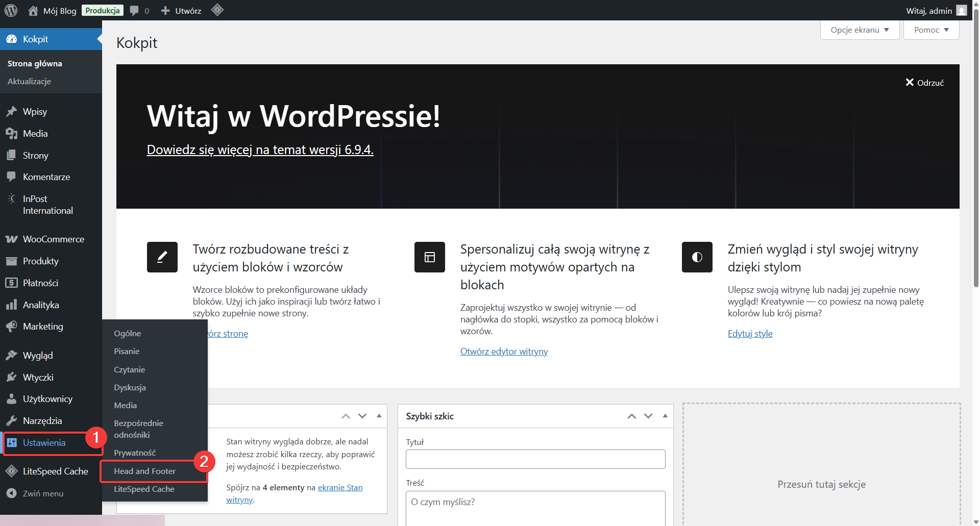The image size is (980, 526).
Task: Focus the Tytuł input field
Action: click(535, 459)
